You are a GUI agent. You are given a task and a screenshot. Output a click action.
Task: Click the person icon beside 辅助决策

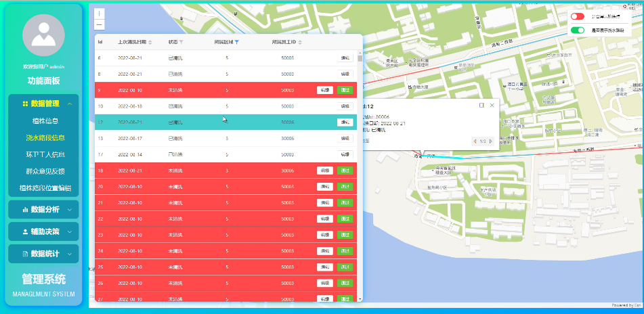click(26, 232)
